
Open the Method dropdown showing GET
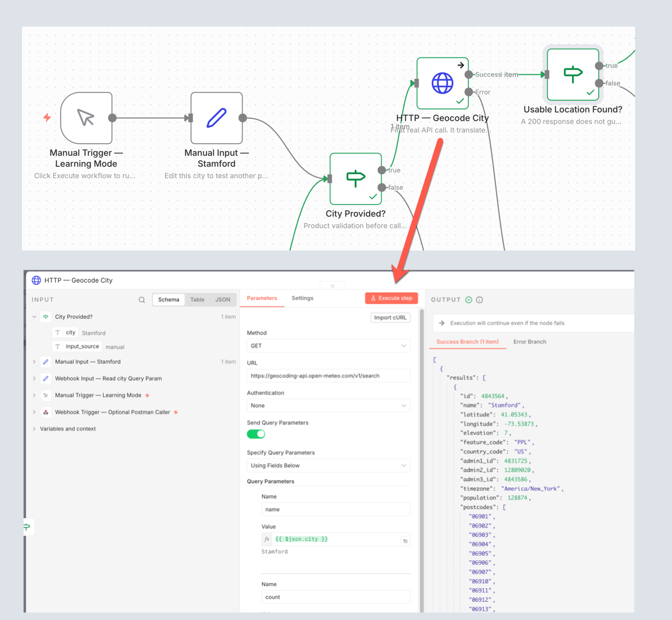point(328,346)
